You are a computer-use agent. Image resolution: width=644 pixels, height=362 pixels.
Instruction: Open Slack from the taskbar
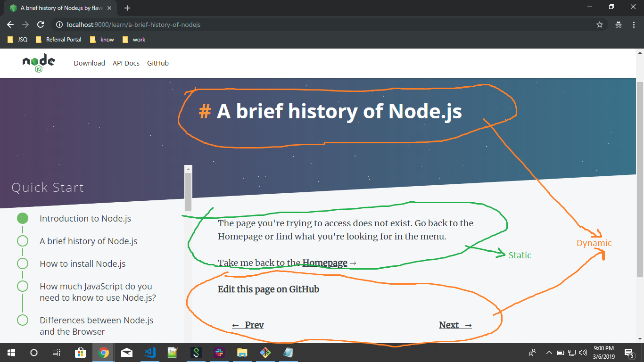(x=219, y=353)
